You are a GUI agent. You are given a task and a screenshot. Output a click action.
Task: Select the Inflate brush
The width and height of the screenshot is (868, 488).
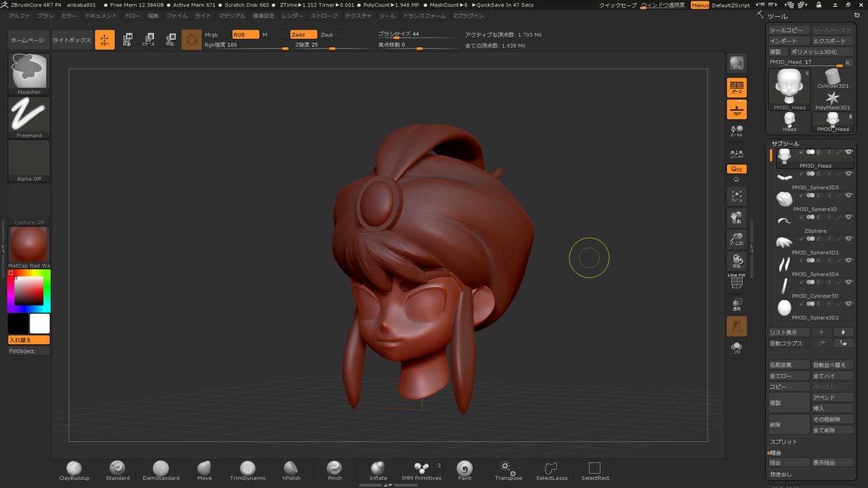pyautogui.click(x=378, y=468)
